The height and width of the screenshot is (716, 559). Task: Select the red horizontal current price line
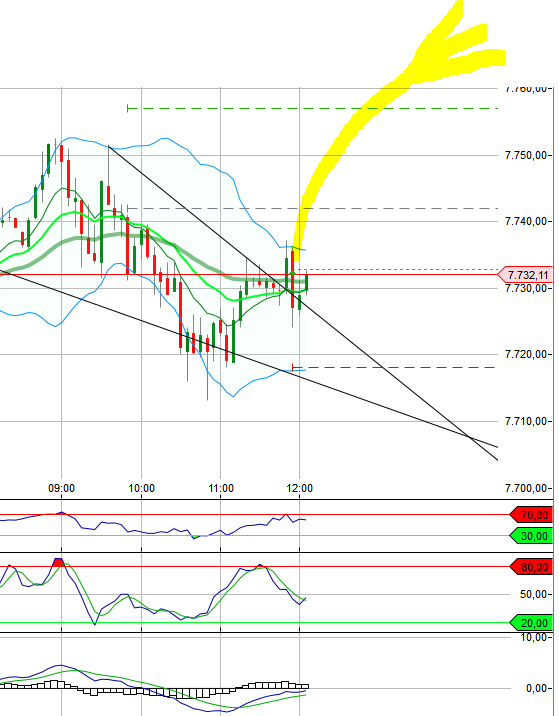point(249,274)
